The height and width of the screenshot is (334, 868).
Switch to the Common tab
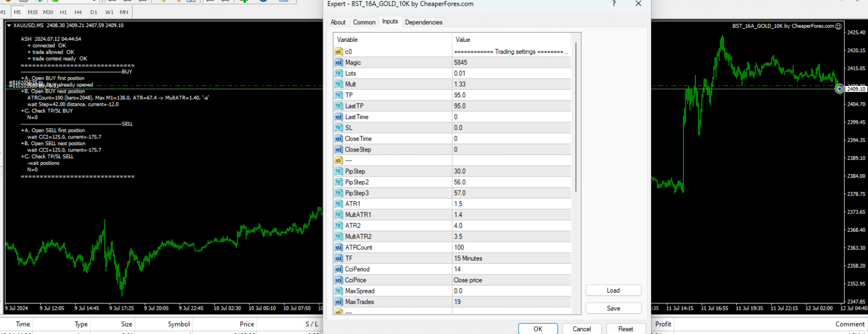pos(364,22)
